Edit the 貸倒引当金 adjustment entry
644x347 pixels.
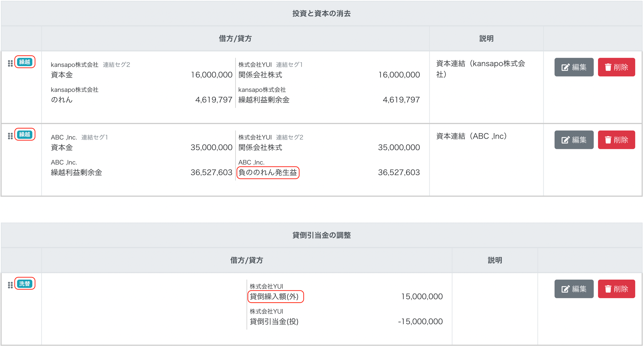(574, 289)
